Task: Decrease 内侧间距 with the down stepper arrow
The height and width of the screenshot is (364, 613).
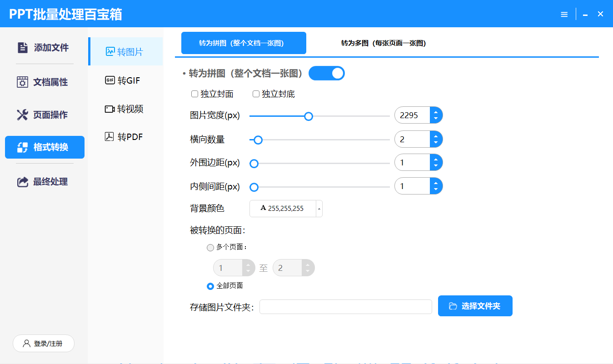Action: (436, 190)
